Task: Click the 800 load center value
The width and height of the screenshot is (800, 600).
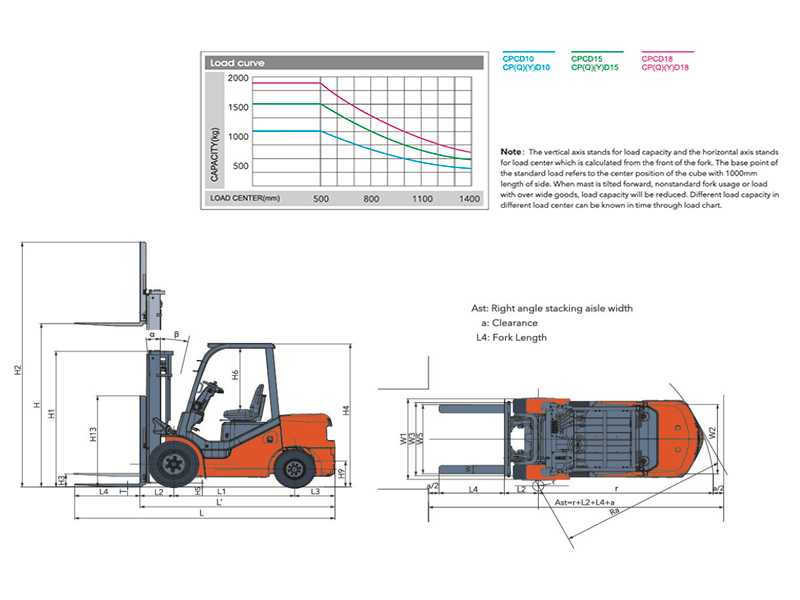Action: click(x=371, y=198)
